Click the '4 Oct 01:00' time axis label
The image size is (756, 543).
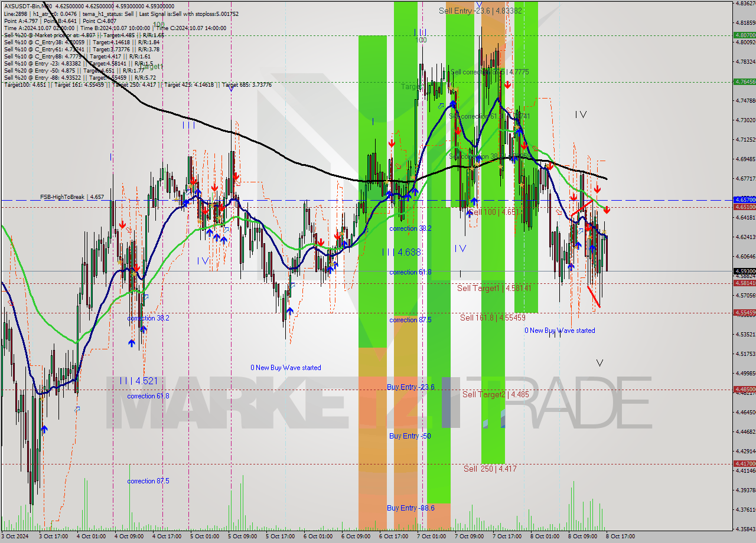tap(92, 537)
